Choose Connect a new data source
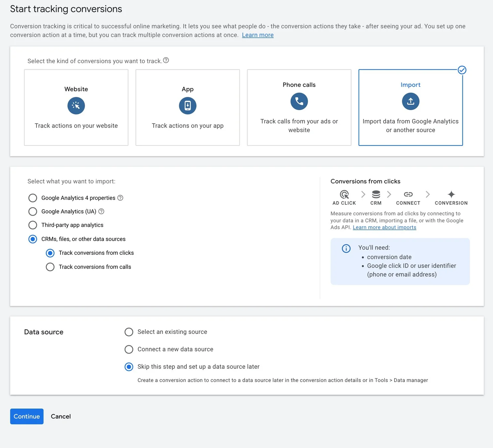This screenshot has width=493, height=448. [129, 349]
